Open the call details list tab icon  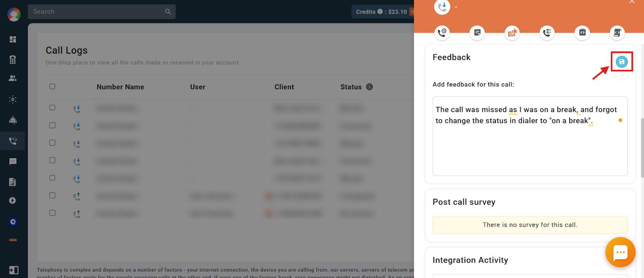[x=547, y=32]
